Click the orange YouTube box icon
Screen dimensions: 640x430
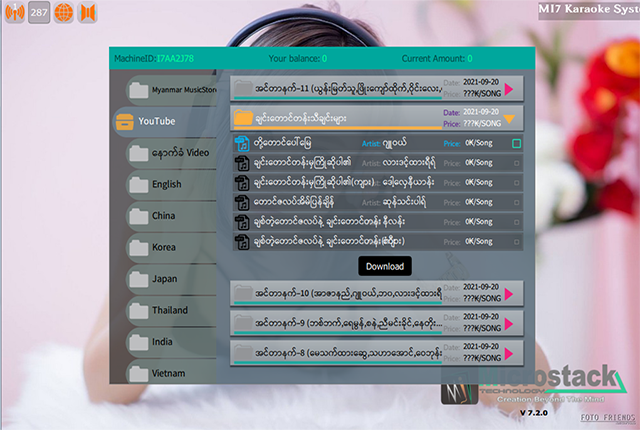tap(124, 122)
